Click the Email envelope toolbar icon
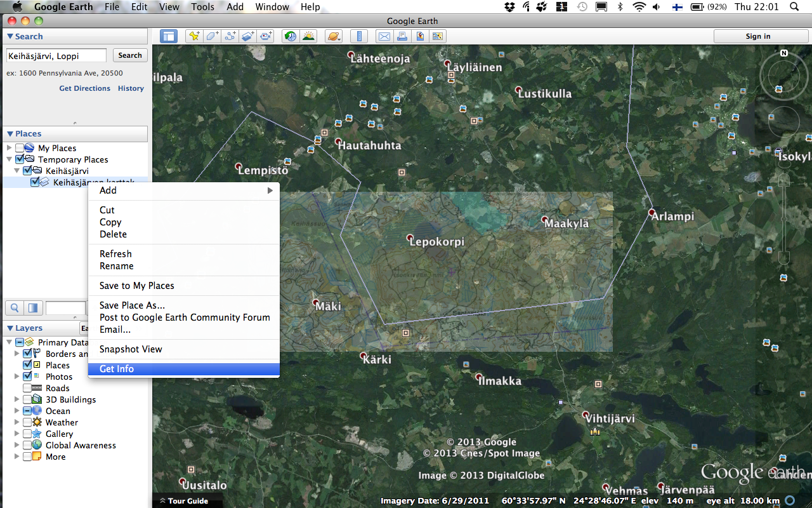Viewport: 812px width, 508px height. [384, 36]
